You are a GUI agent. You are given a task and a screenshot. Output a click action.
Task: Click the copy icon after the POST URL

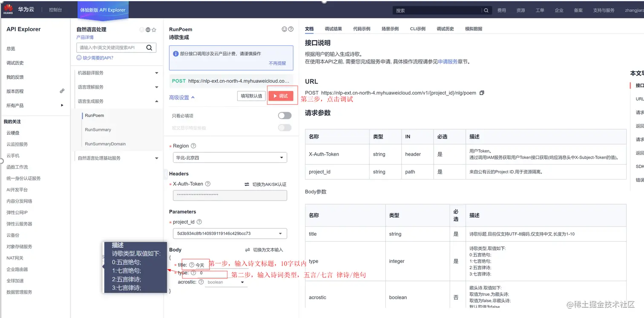pos(482,93)
